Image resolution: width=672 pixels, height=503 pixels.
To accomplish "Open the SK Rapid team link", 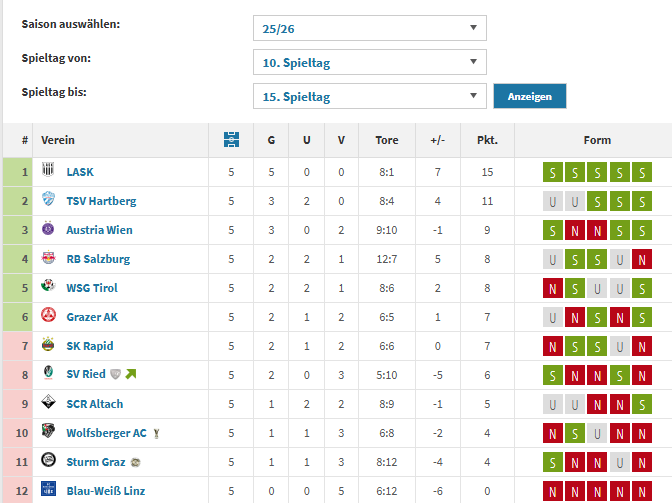I will (x=88, y=346).
